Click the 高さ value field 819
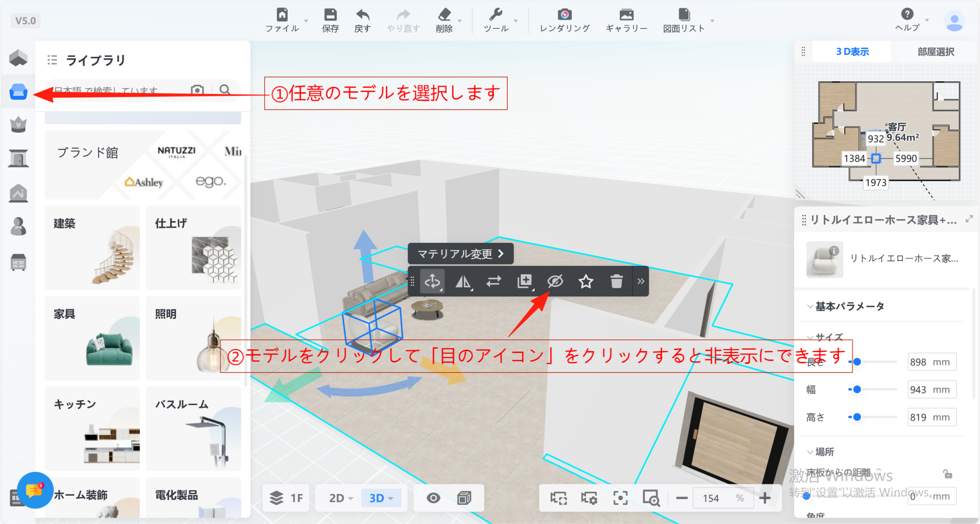980x524 pixels. pyautogui.click(x=931, y=417)
